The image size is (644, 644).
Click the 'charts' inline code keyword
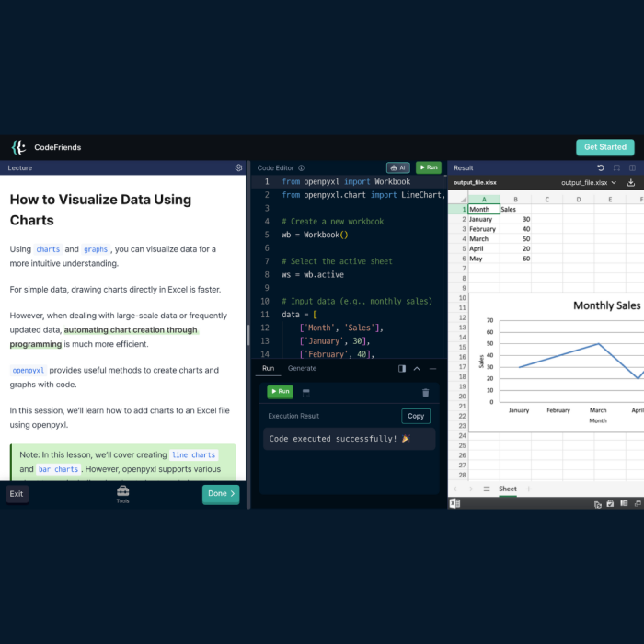(x=48, y=249)
